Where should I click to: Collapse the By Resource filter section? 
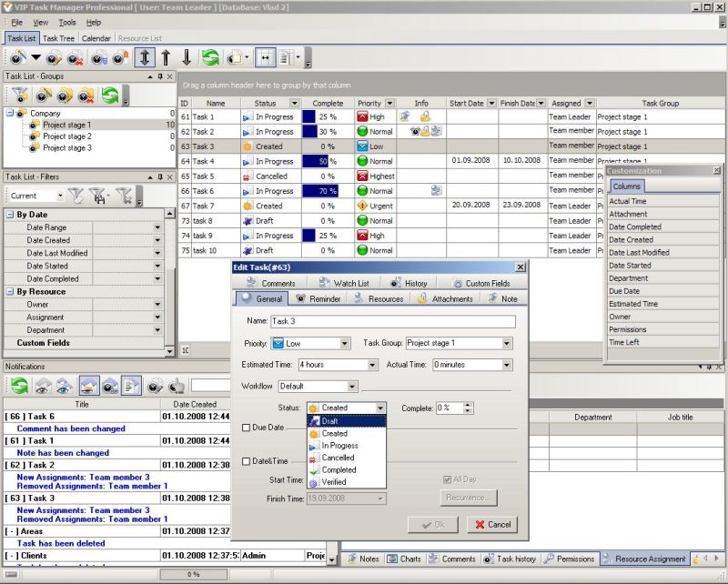click(10, 291)
